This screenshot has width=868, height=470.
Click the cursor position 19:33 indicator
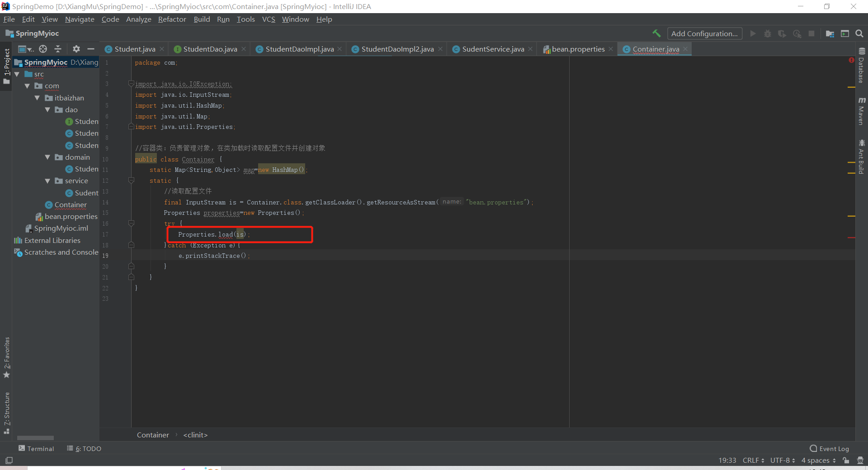pos(727,460)
